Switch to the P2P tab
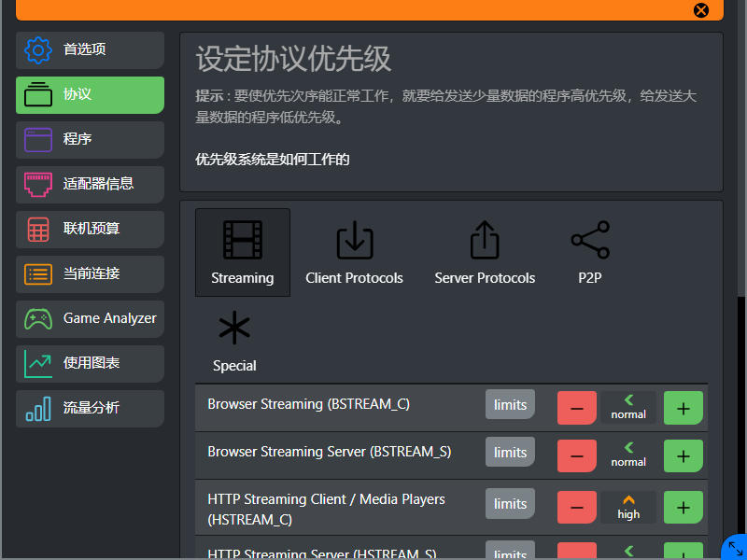Screen dimensions: 747x560 [589, 252]
